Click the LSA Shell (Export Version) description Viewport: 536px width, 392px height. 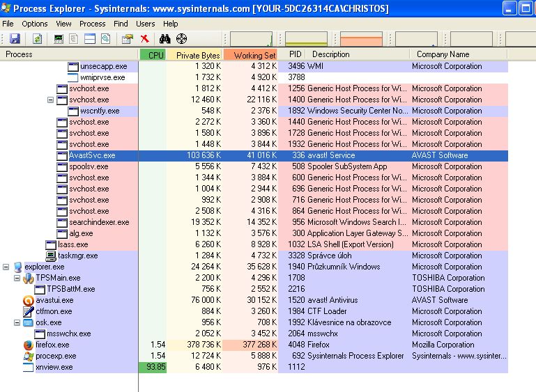pyautogui.click(x=351, y=244)
